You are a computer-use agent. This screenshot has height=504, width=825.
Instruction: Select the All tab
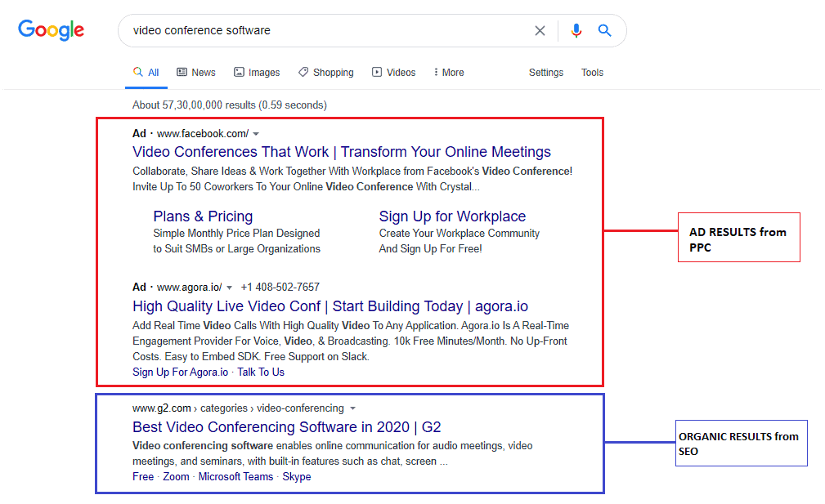(146, 72)
